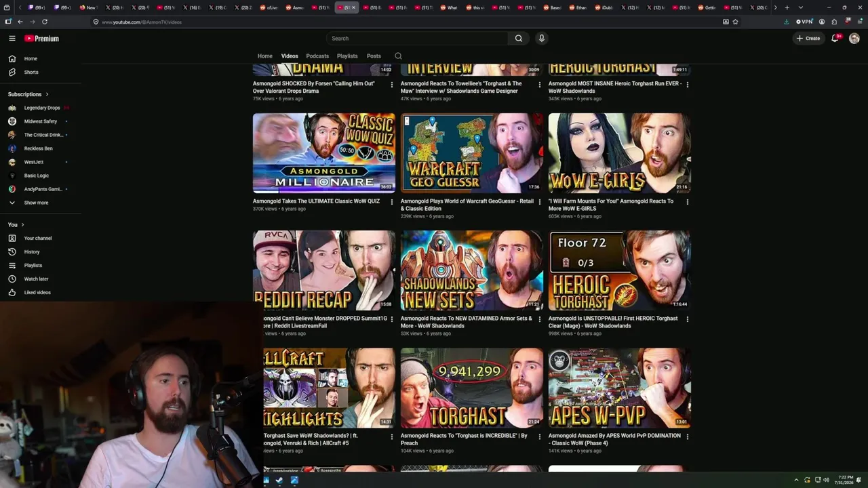Open the taskbar clock and date

(846, 481)
